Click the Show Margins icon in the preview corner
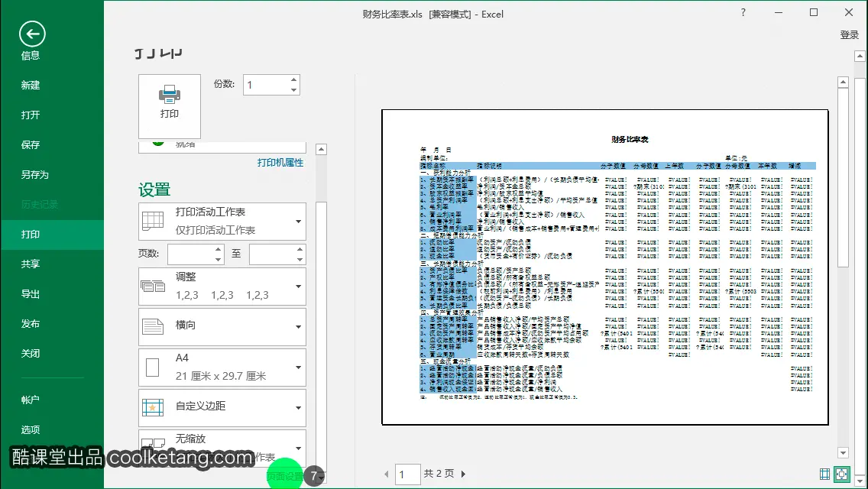The height and width of the screenshot is (489, 868). point(824,474)
